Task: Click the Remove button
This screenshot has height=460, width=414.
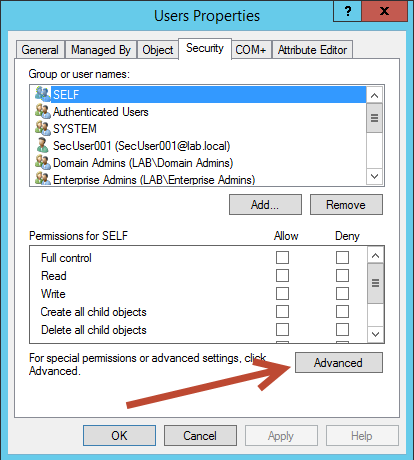Action: (x=346, y=205)
